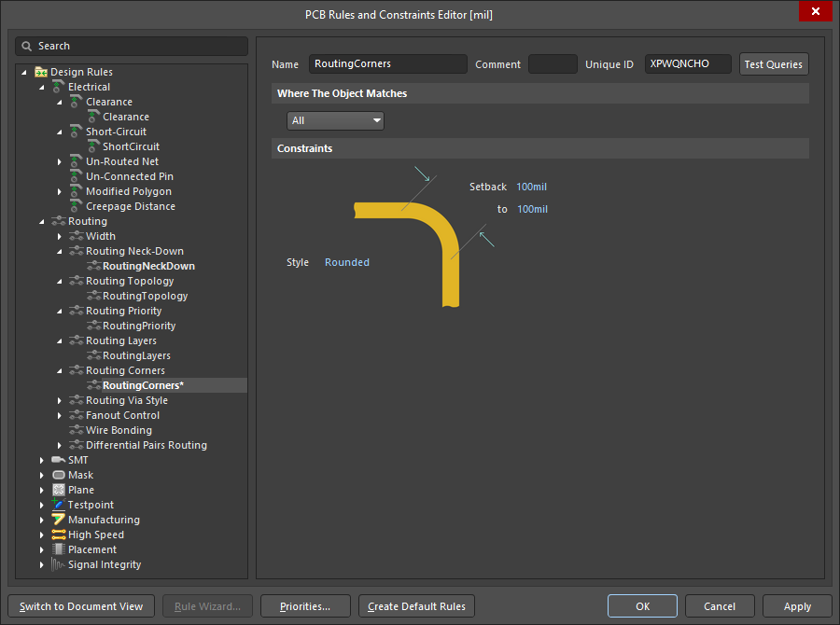840x625 pixels.
Task: Click the RoutingLayers rule icon
Action: [93, 355]
